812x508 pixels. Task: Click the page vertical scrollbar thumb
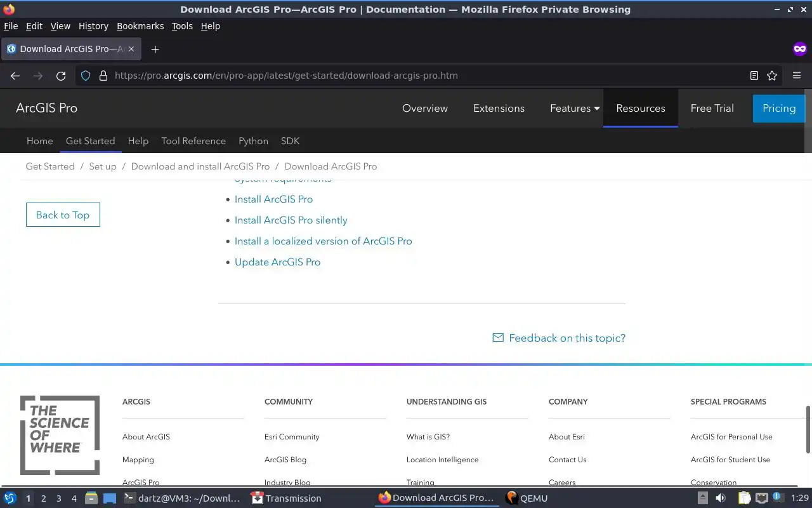click(808, 429)
